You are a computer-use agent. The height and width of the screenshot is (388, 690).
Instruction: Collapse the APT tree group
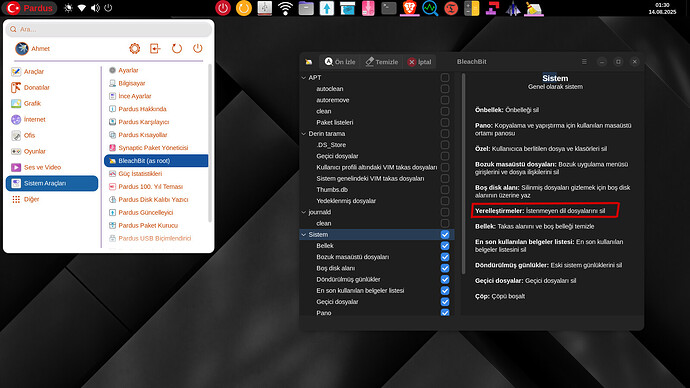pyautogui.click(x=304, y=77)
